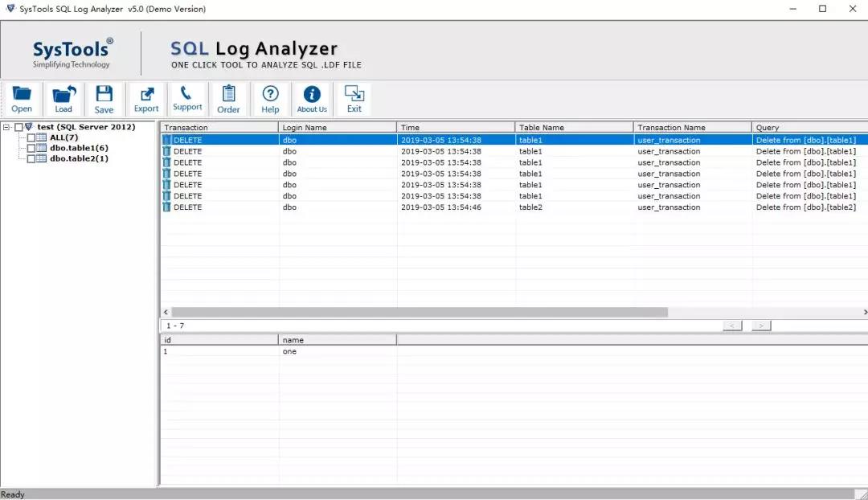Image resolution: width=868 pixels, height=500 pixels.
Task: Click the database icon beside test (SQL Server 2012)
Action: click(29, 127)
